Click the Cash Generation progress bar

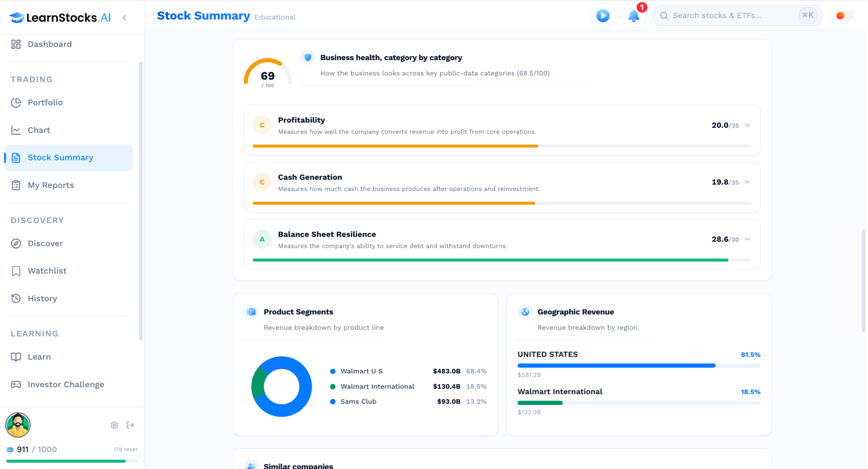click(x=502, y=203)
